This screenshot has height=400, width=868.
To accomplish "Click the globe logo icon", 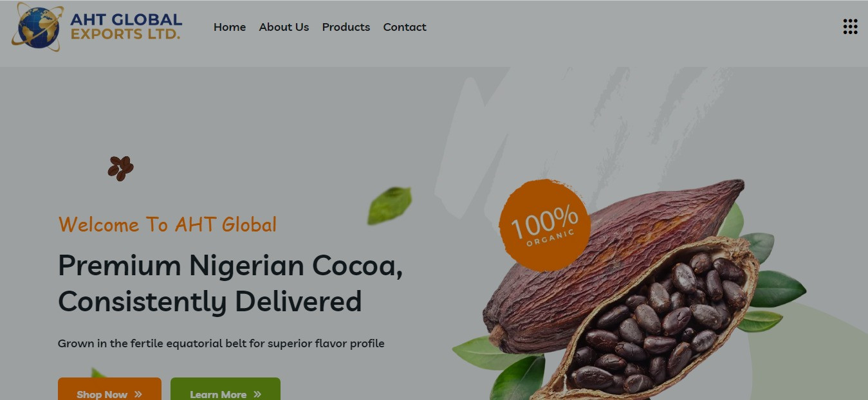I will 38,27.
